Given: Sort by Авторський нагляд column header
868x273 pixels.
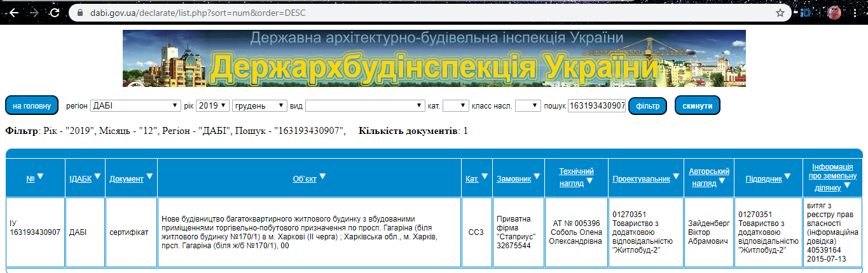Looking at the screenshot, I should tap(709, 176).
